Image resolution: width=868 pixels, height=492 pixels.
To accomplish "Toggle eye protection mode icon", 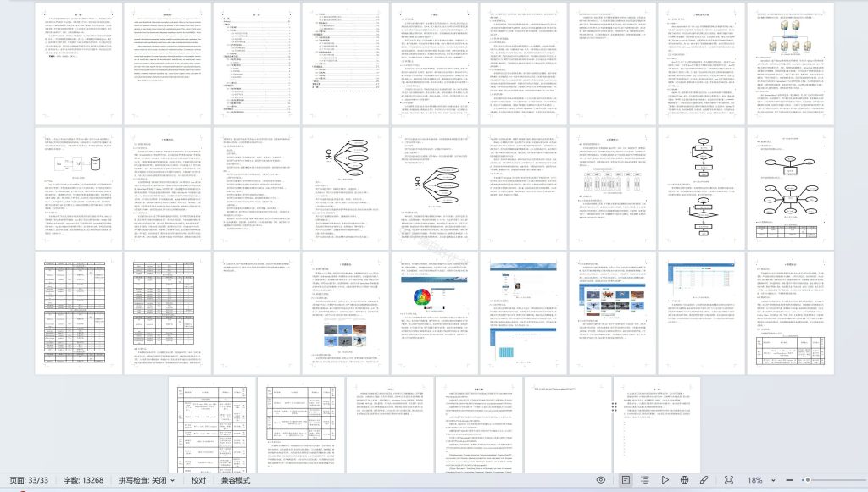I will click(601, 480).
